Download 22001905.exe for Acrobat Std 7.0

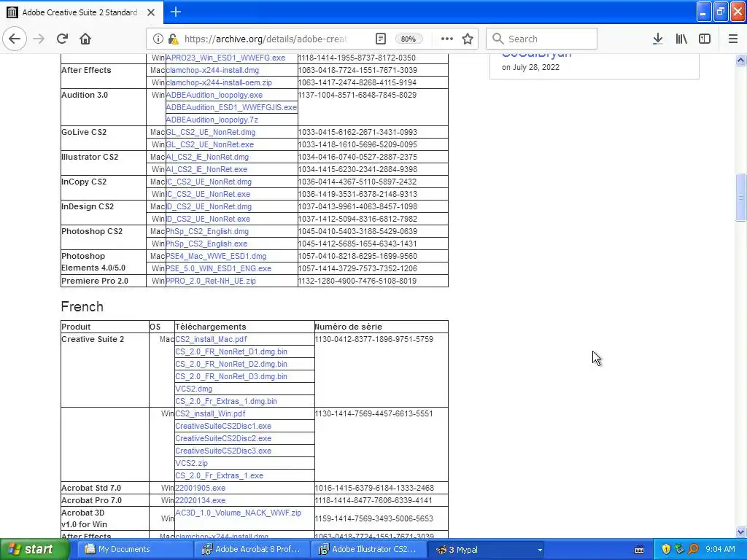coord(200,488)
